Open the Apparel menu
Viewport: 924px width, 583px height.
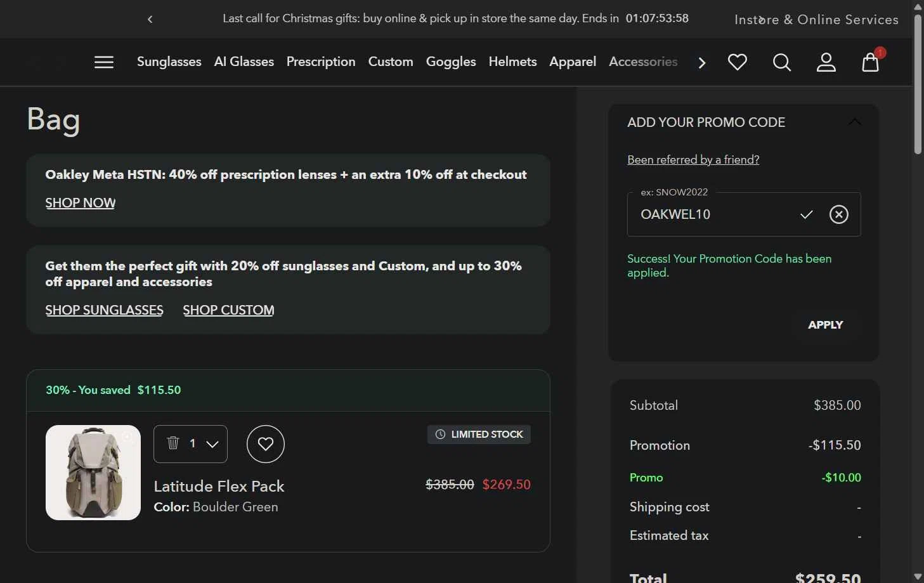click(x=573, y=62)
